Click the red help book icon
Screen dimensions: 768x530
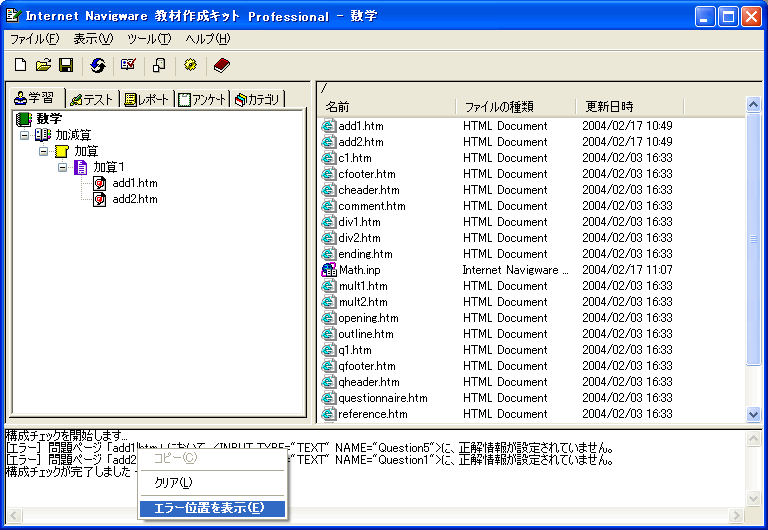tap(221, 65)
